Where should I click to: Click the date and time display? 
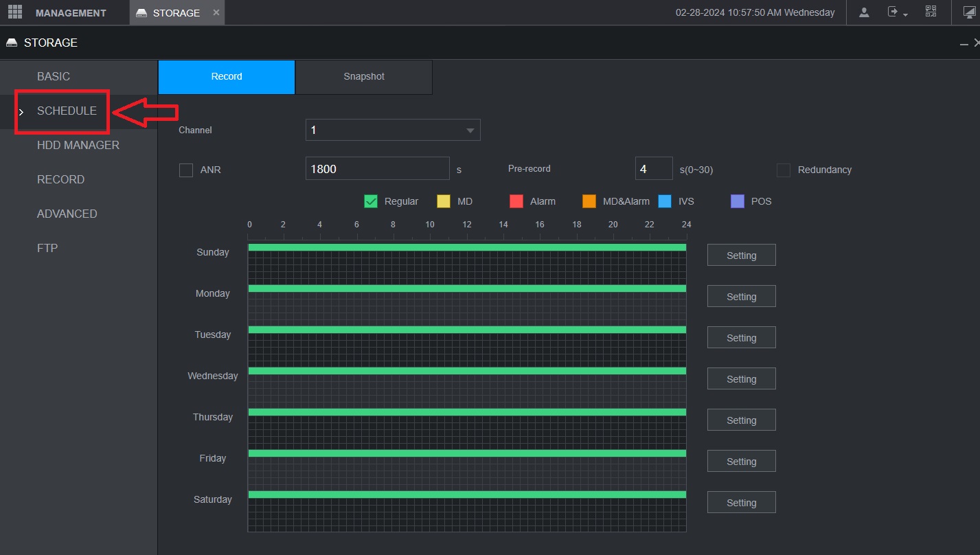(x=755, y=12)
